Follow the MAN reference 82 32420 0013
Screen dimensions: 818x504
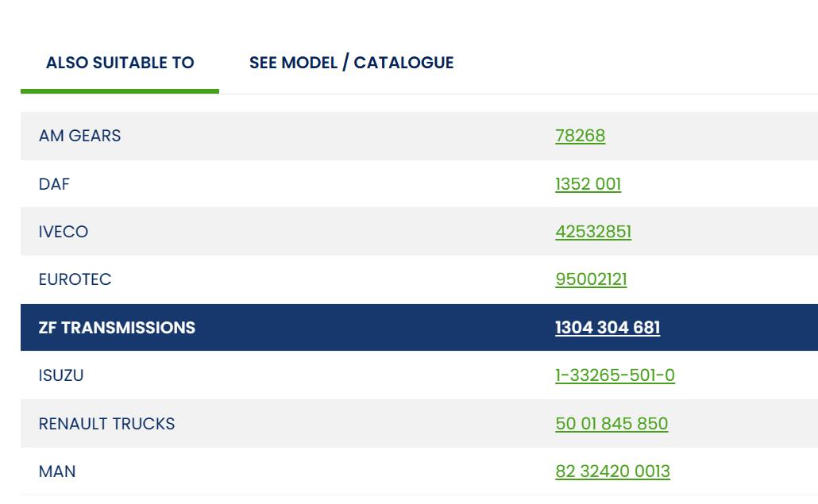(x=612, y=471)
